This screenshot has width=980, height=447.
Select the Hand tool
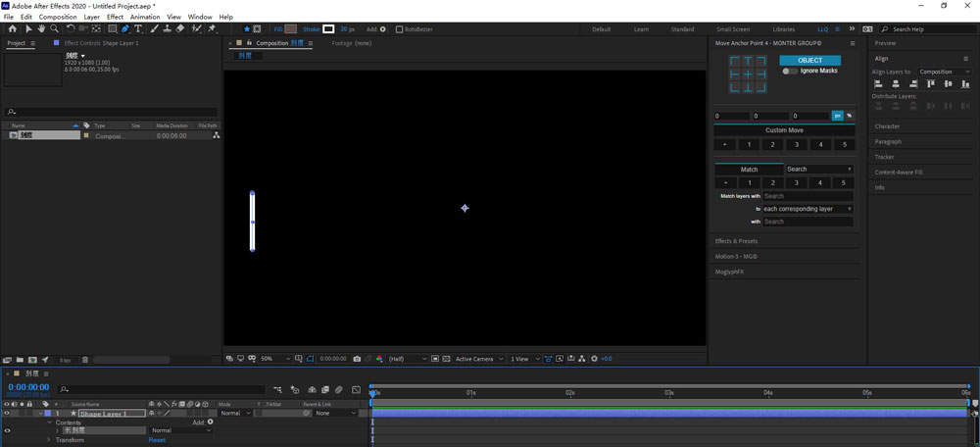tap(41, 29)
